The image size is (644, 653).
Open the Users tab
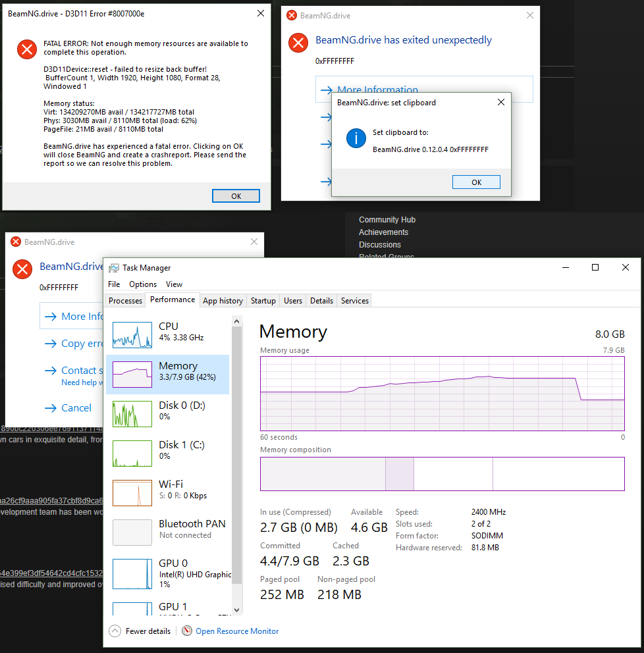293,301
